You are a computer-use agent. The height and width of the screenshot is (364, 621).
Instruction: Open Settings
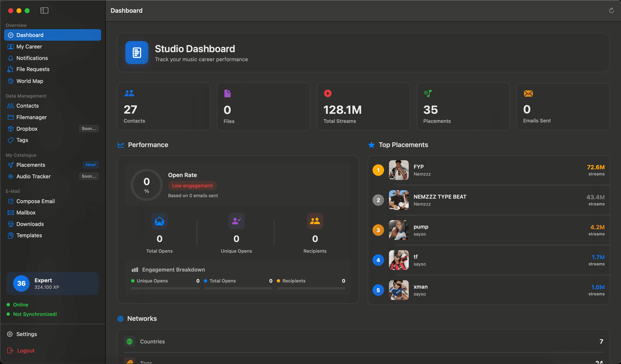tap(27, 334)
